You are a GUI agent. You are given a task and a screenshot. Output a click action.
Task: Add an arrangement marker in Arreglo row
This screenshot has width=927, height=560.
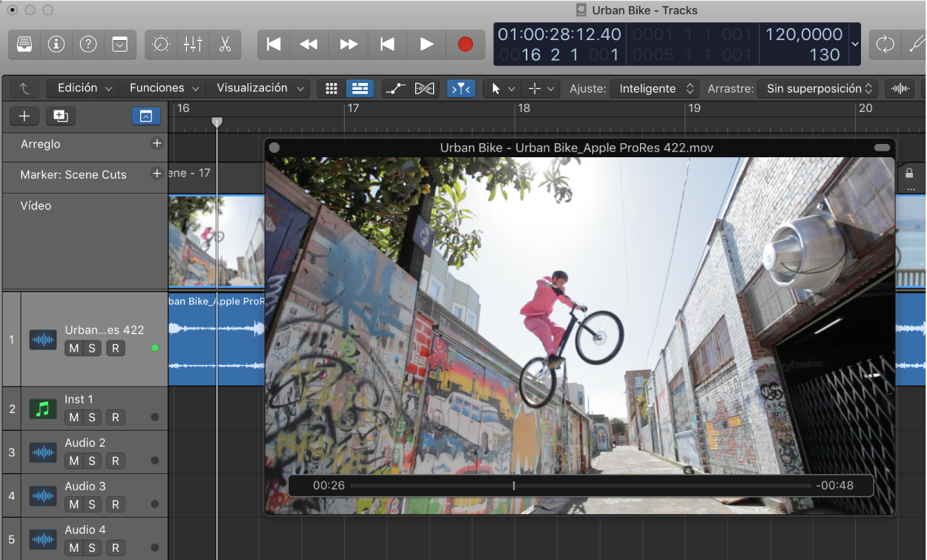point(156,144)
